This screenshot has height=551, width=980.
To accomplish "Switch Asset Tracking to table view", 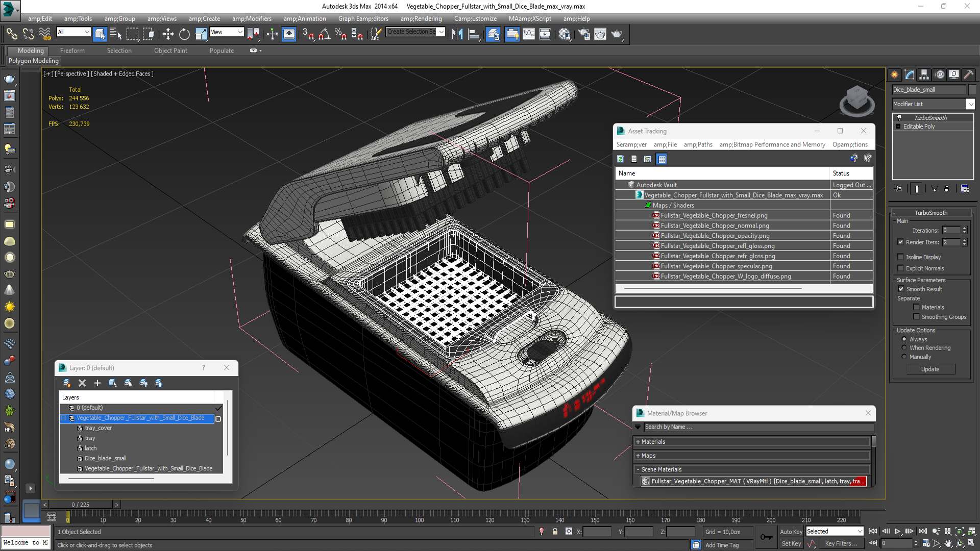I will click(662, 159).
